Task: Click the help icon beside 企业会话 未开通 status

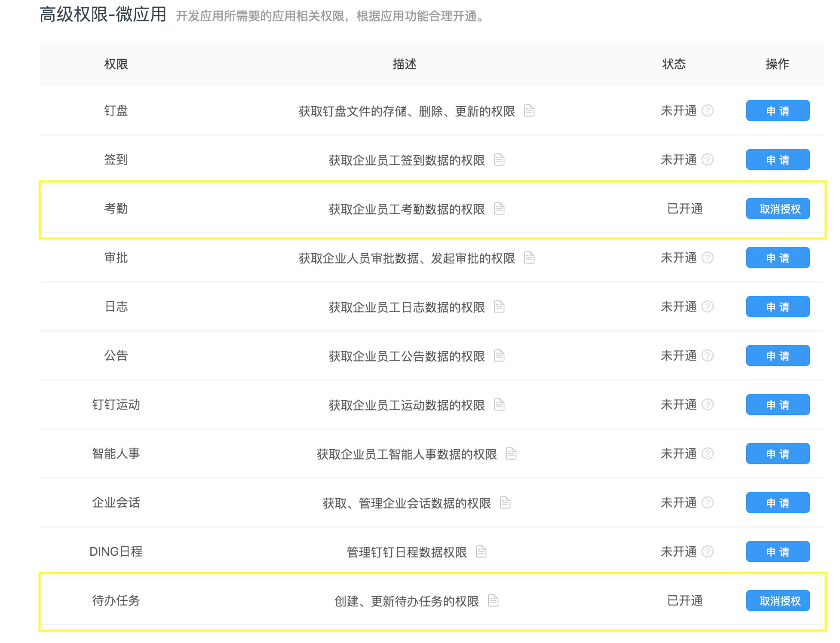Action: click(x=708, y=503)
